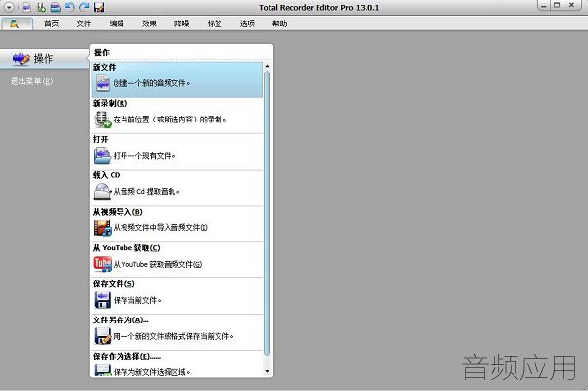Viewport: 588px width, 391px height.
Task: Switch to the 帮助 tab
Action: tap(279, 24)
